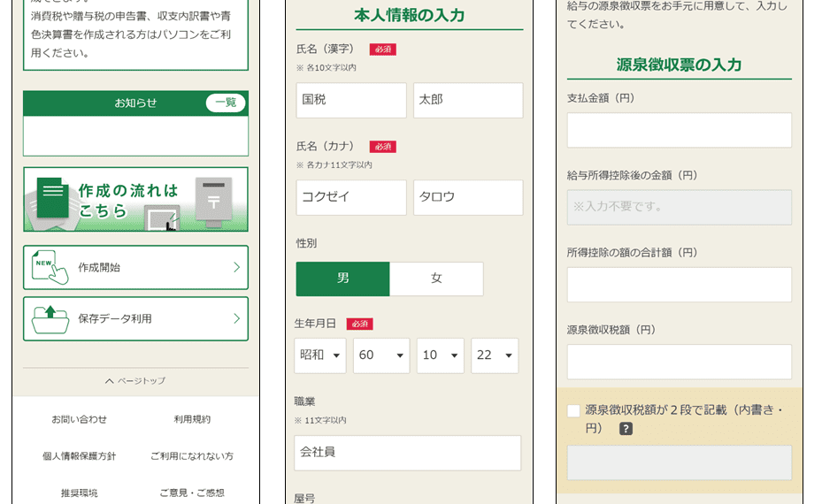The width and height of the screenshot is (822, 504).
Task: Jump to ページトップ link
Action: pos(135,381)
